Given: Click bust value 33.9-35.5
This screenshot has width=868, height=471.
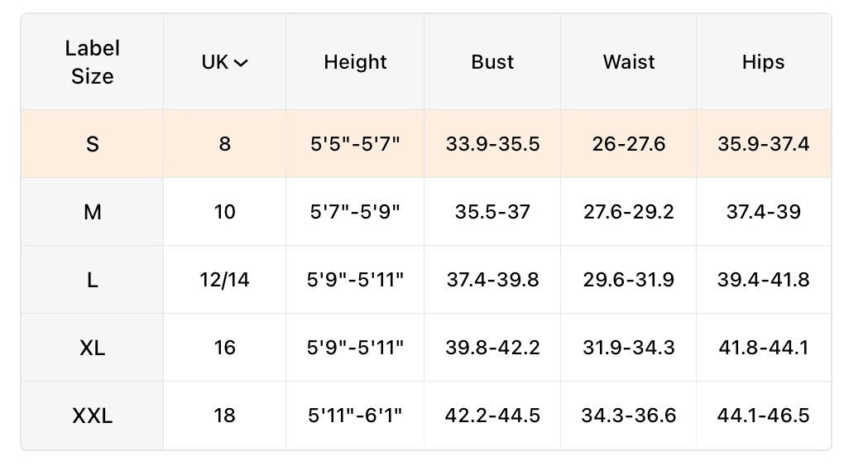Looking at the screenshot, I should coord(492,144).
